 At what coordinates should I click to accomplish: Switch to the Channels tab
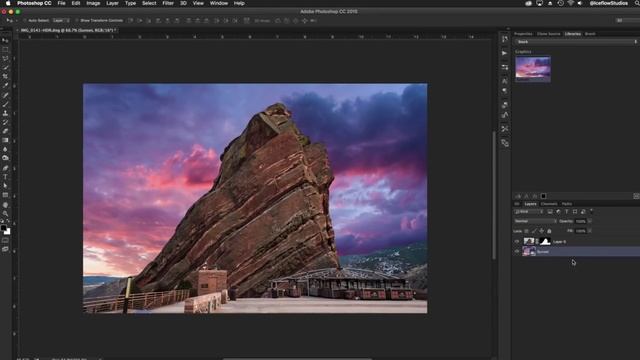549,204
